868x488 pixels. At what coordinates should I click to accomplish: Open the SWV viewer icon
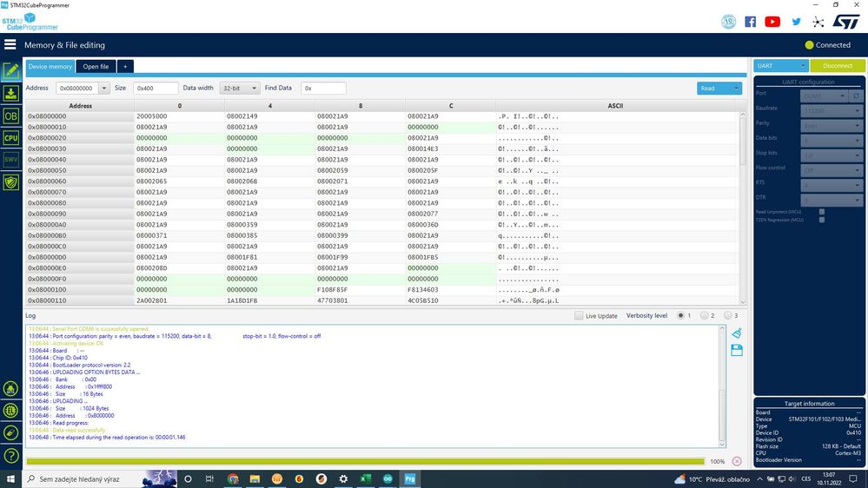pyautogui.click(x=11, y=160)
